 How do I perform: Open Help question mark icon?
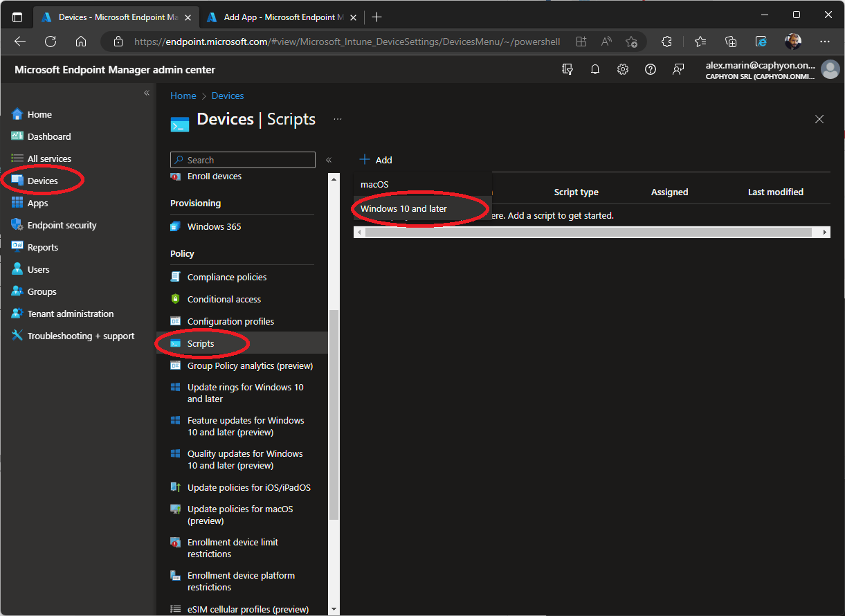click(651, 69)
